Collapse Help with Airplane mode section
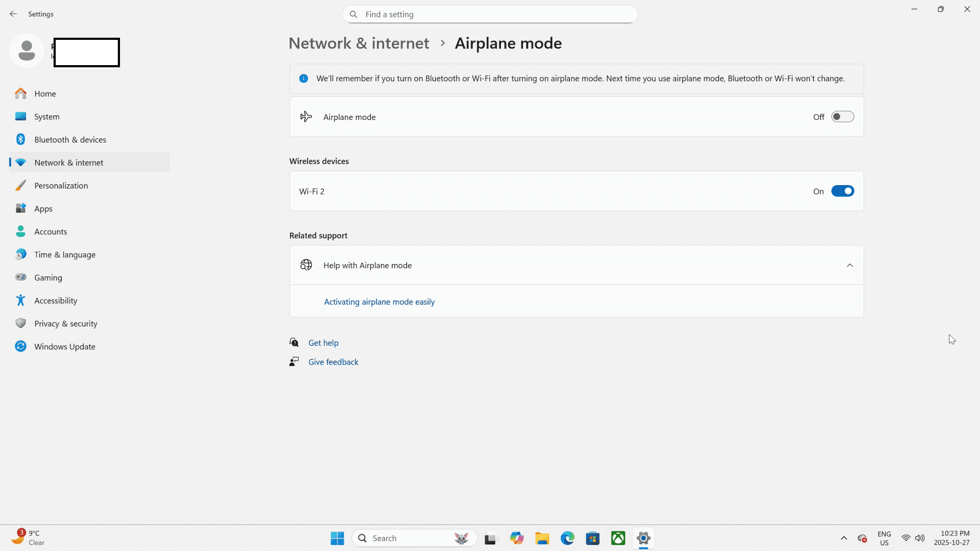 coord(849,266)
